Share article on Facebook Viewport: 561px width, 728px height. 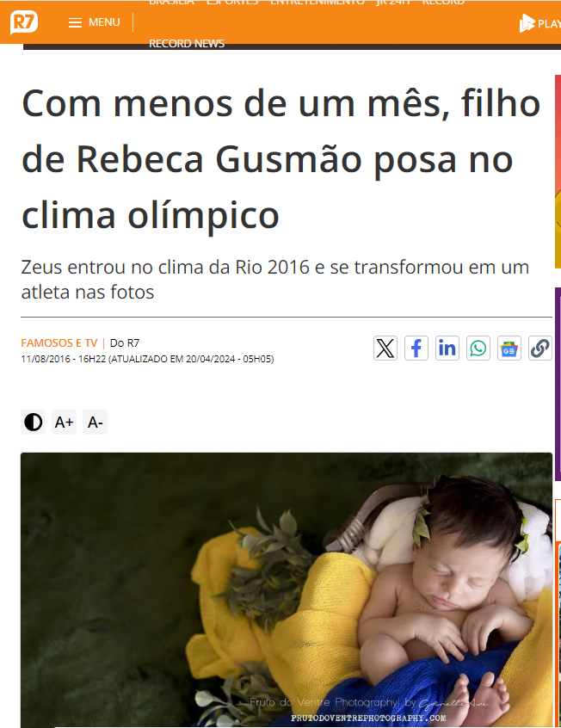tap(416, 349)
